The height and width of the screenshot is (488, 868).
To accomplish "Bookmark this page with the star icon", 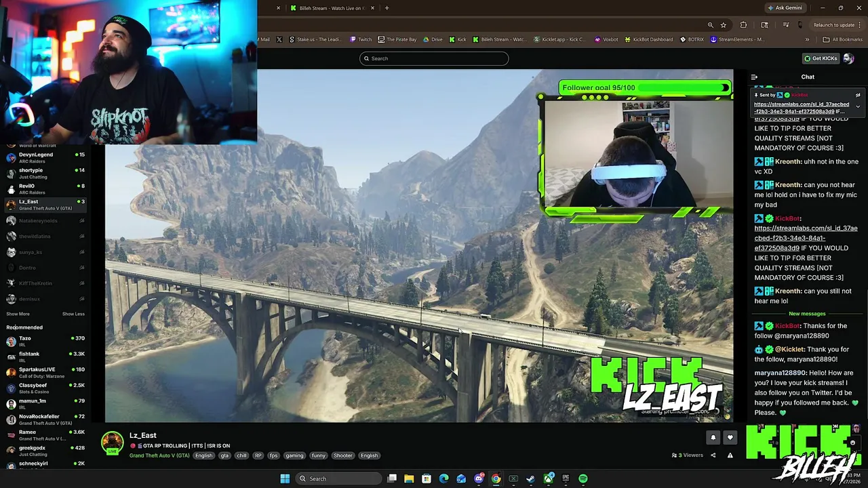I will 724,25.
